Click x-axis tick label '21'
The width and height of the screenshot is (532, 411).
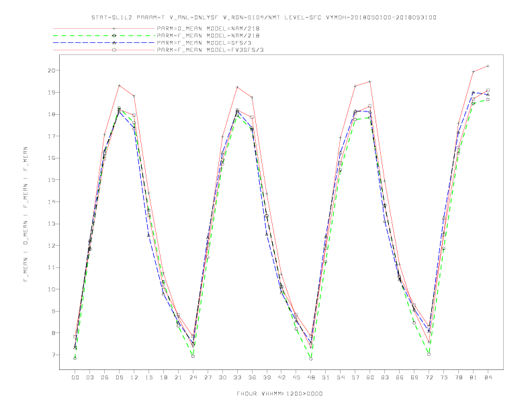point(178,377)
